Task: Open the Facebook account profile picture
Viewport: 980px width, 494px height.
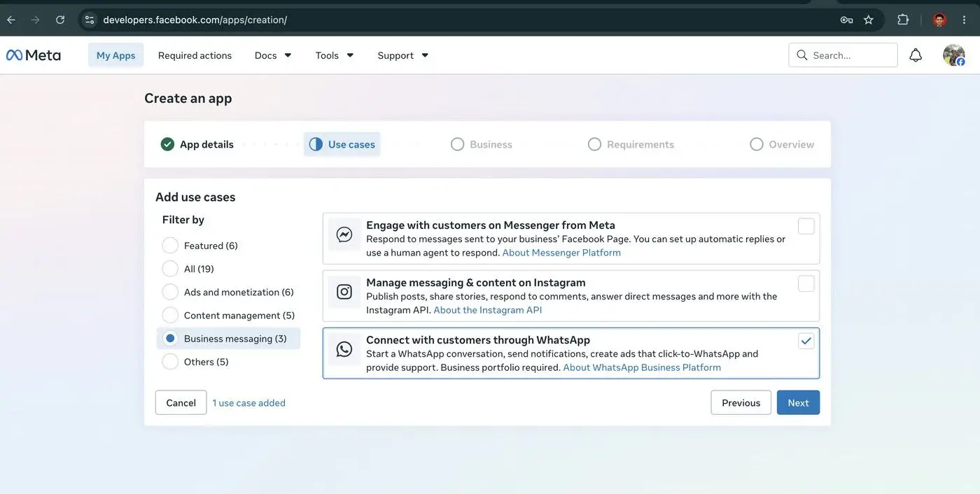Action: coord(953,55)
